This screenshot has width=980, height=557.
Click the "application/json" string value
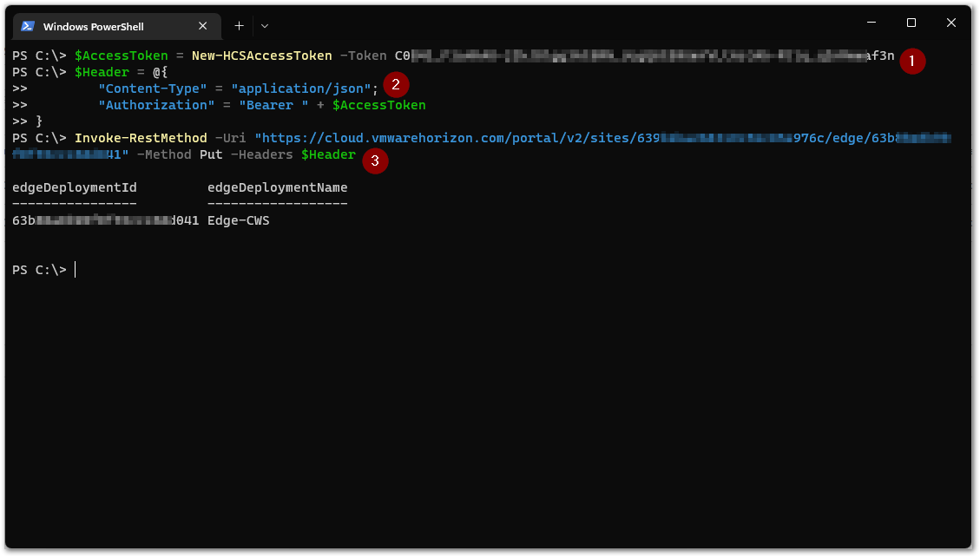pyautogui.click(x=301, y=88)
